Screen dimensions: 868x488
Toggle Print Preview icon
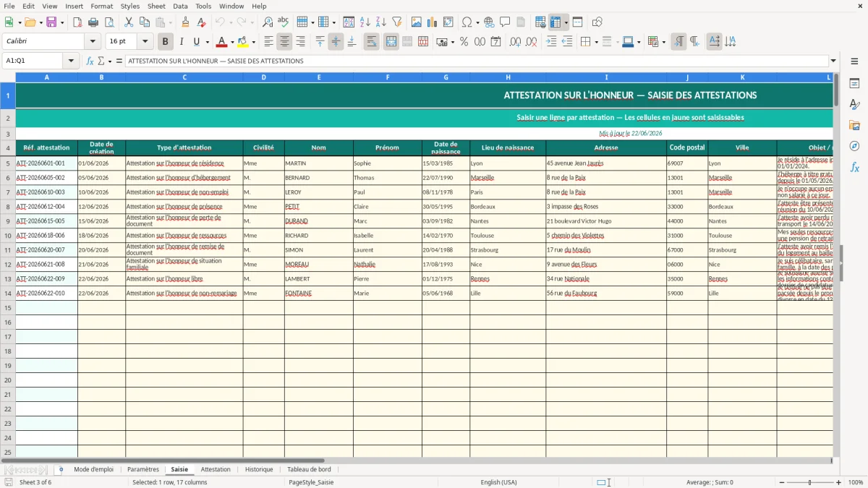click(109, 22)
